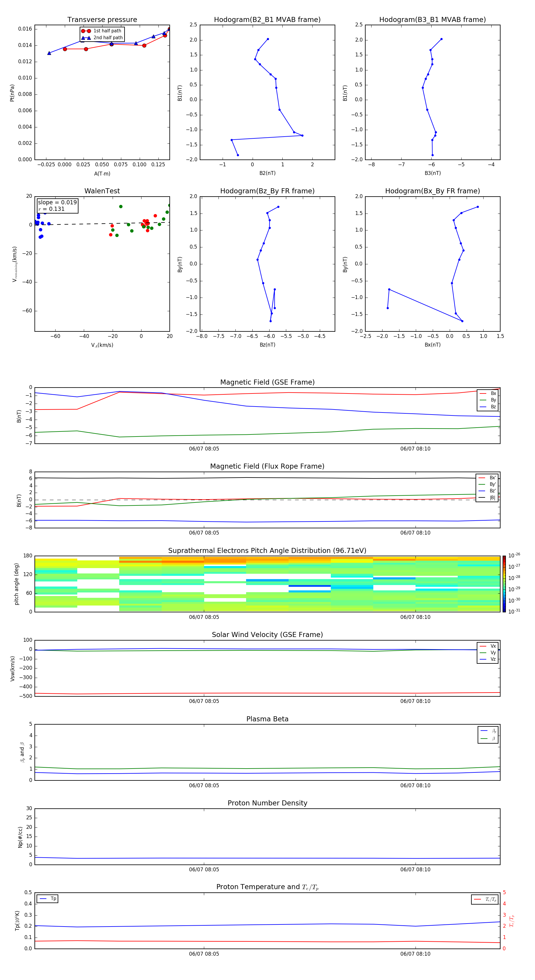The height and width of the screenshot is (980, 535).
Task: Click the 'Magnetic Field (Flux Rope Frame)' title
Action: (x=267, y=467)
